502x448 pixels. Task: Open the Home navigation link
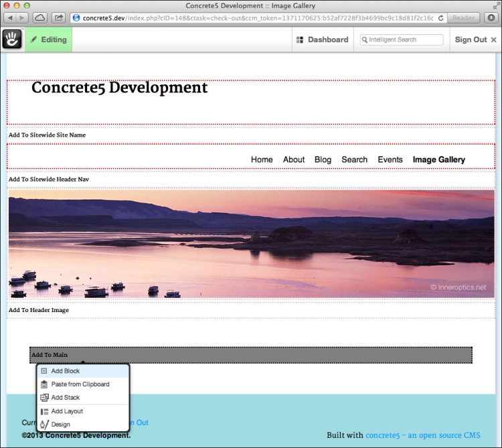(x=262, y=159)
